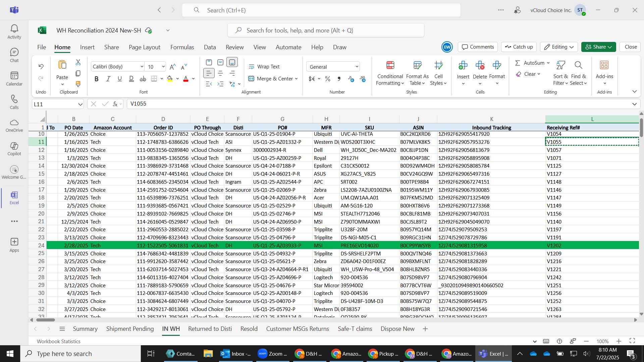Toggle Double Underline formatting
The width and height of the screenshot is (644, 362).
coord(131,79)
